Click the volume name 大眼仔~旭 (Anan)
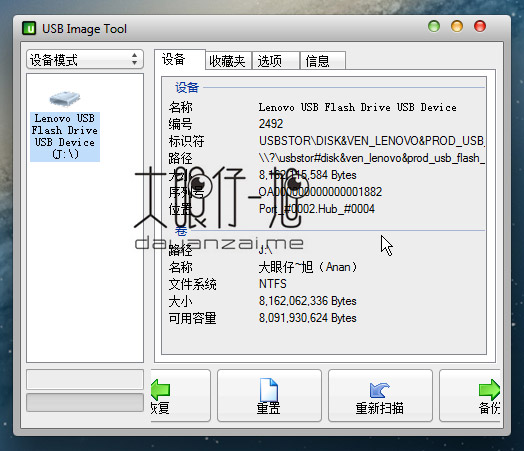Image resolution: width=524 pixels, height=451 pixels. tap(308, 267)
